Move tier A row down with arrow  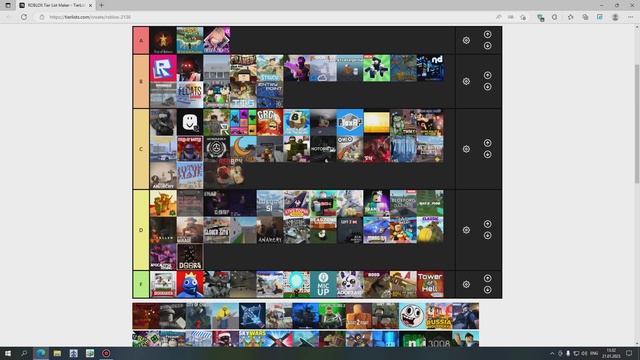(487, 46)
